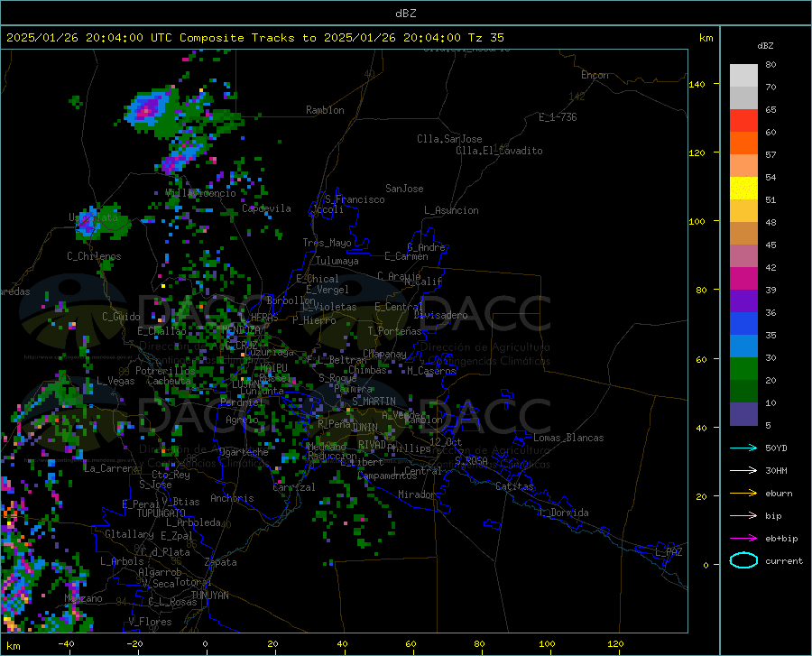Select the magenta 42 dBZ color swatch
The height and width of the screenshot is (656, 812).
click(x=743, y=279)
